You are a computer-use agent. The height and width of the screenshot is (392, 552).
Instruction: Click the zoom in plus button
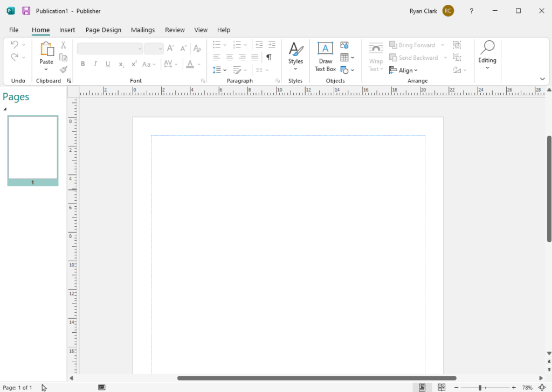click(514, 388)
